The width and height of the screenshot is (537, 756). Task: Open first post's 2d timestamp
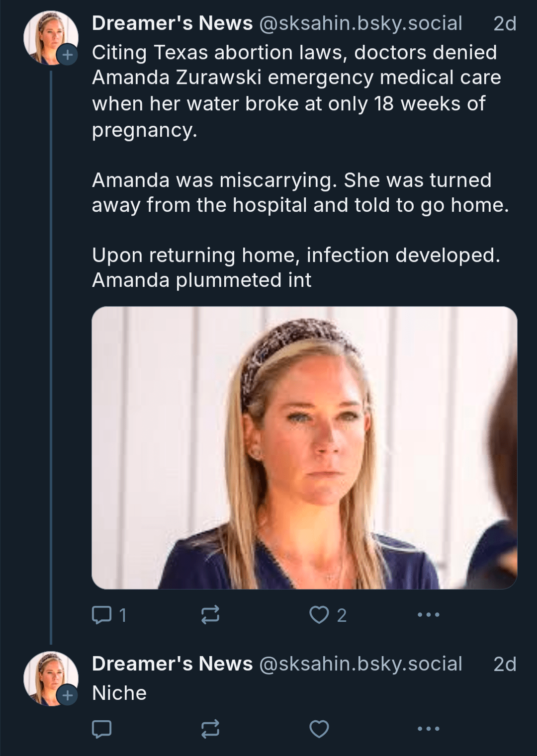click(505, 23)
